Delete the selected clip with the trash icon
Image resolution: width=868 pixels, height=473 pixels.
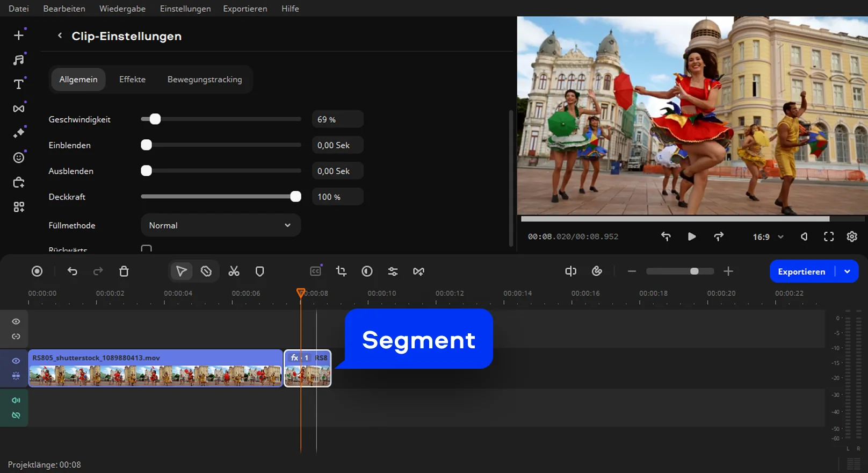click(124, 271)
